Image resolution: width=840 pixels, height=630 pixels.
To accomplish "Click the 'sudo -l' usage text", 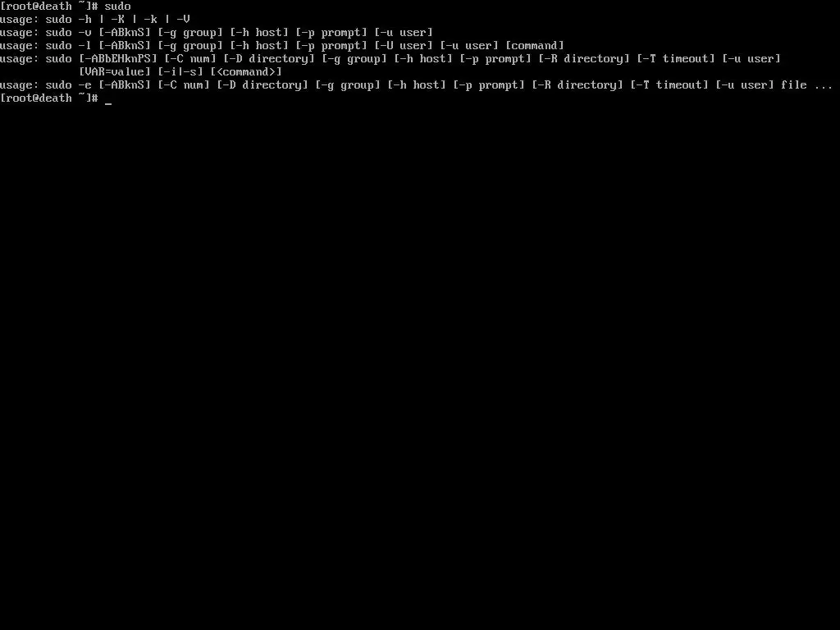I will 69,46.
